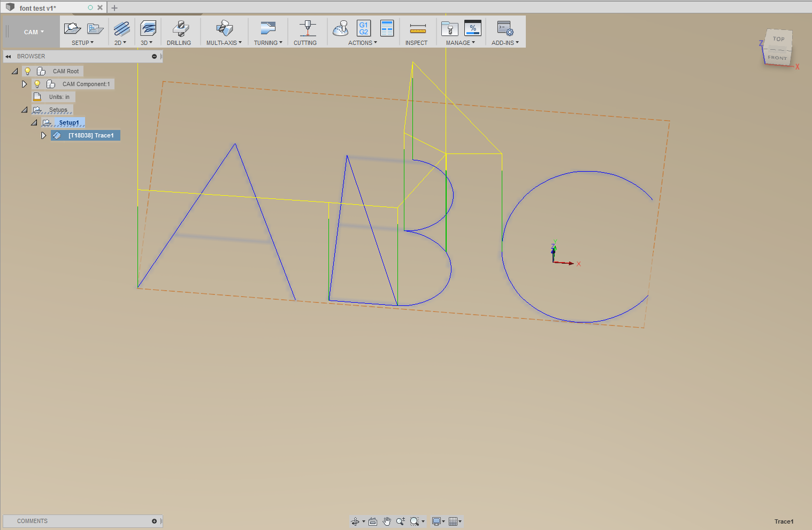Click the Inspect measure ruler icon
The width and height of the screenshot is (812, 530).
[418, 29]
